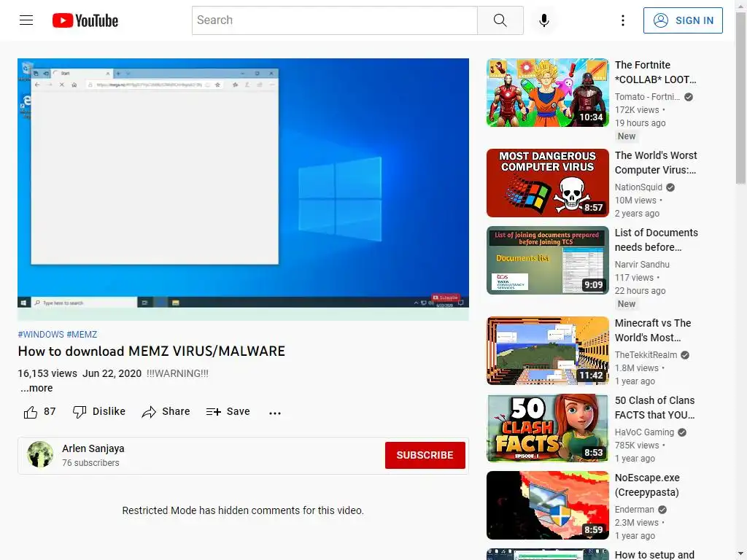Image resolution: width=747 pixels, height=560 pixels.
Task: Open the three-dot settings menu in header
Action: (623, 20)
